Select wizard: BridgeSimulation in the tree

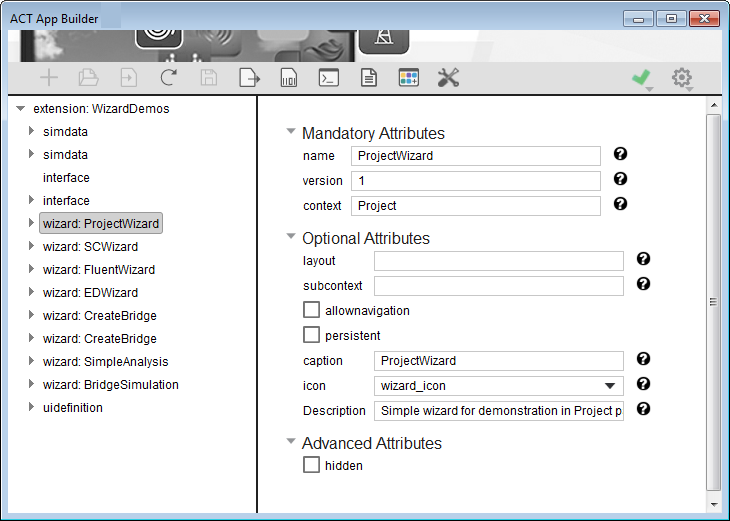[x=110, y=384]
